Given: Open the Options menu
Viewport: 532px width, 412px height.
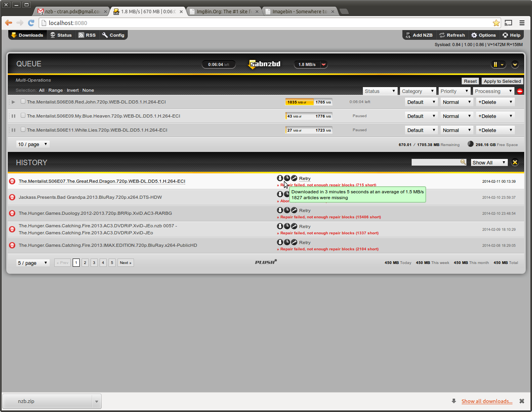Looking at the screenshot, I should [x=484, y=35].
